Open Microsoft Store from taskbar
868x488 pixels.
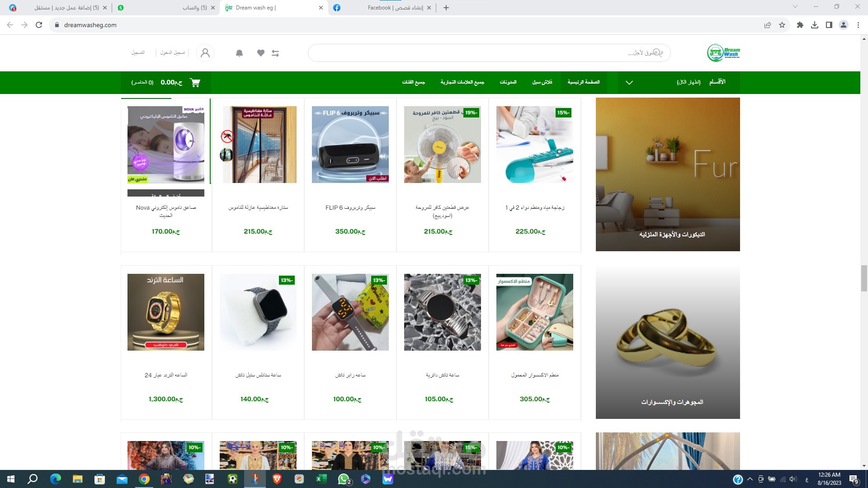100,479
